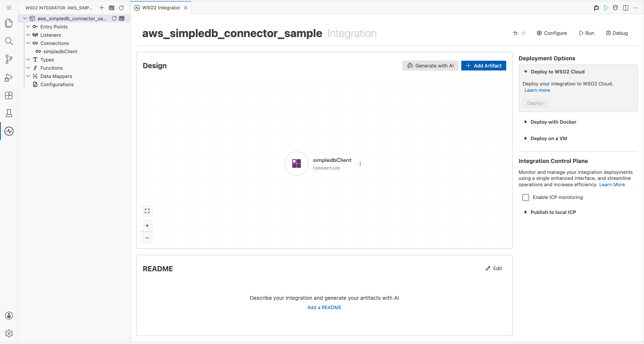644x344 pixels.
Task: Open the simpledbClient node three-dot menu
Action: (x=360, y=163)
